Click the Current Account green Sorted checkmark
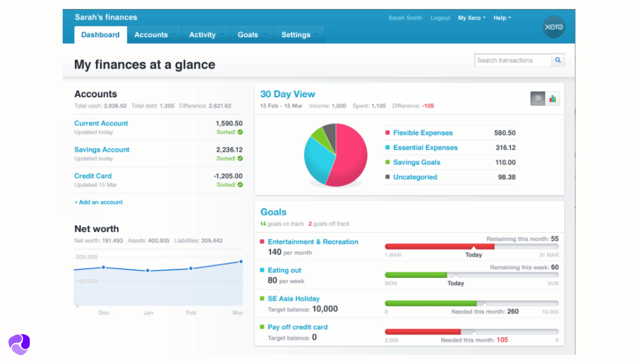638x364 pixels. 240,132
